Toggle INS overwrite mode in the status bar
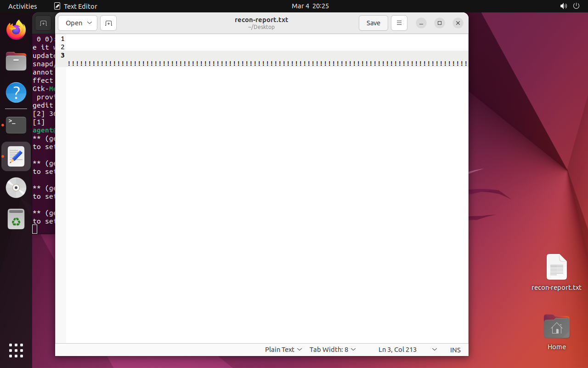 tap(455, 350)
